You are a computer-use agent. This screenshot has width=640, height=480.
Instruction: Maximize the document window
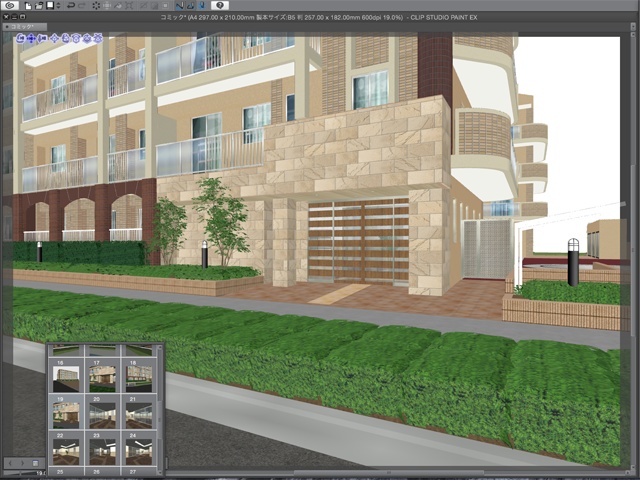click(x=22, y=17)
